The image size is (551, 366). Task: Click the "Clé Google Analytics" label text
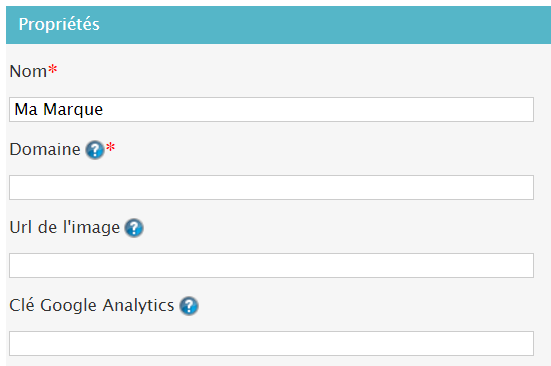92,305
